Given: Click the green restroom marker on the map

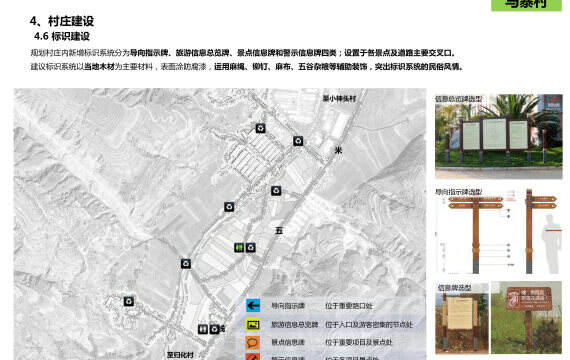Looking at the screenshot, I should click(x=239, y=248).
